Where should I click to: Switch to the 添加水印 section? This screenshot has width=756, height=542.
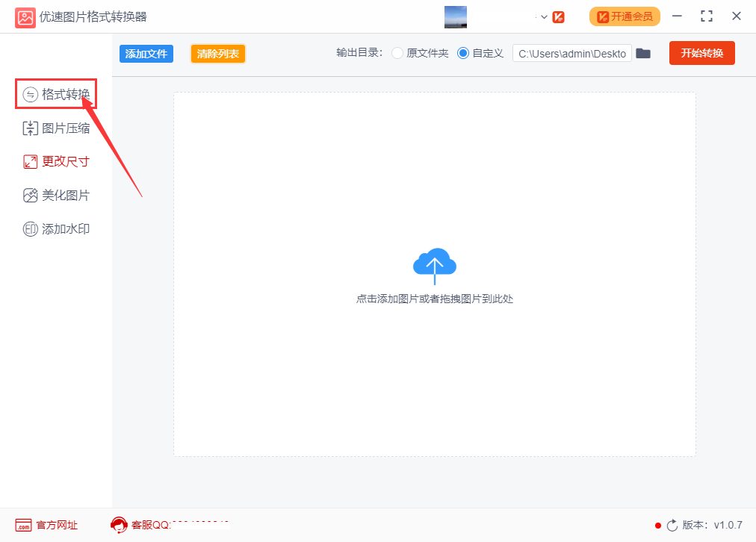[56, 228]
